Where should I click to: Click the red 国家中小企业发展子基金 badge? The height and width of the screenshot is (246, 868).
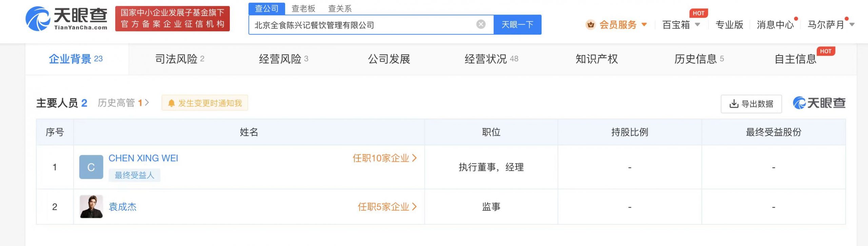[172, 19]
